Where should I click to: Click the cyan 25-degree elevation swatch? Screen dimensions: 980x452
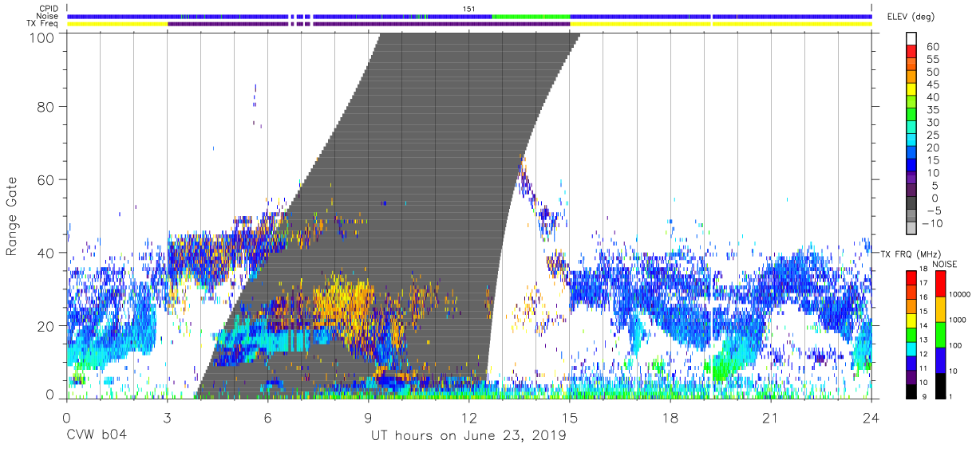click(911, 141)
